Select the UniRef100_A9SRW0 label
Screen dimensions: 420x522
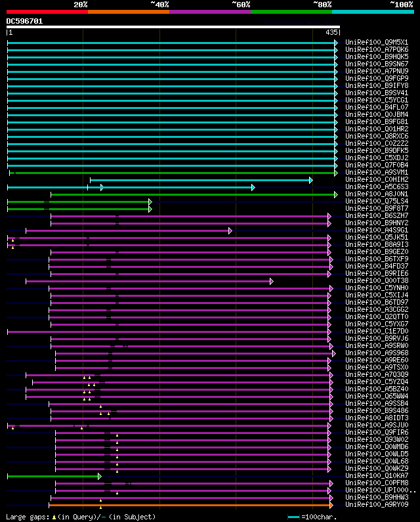(x=377, y=345)
